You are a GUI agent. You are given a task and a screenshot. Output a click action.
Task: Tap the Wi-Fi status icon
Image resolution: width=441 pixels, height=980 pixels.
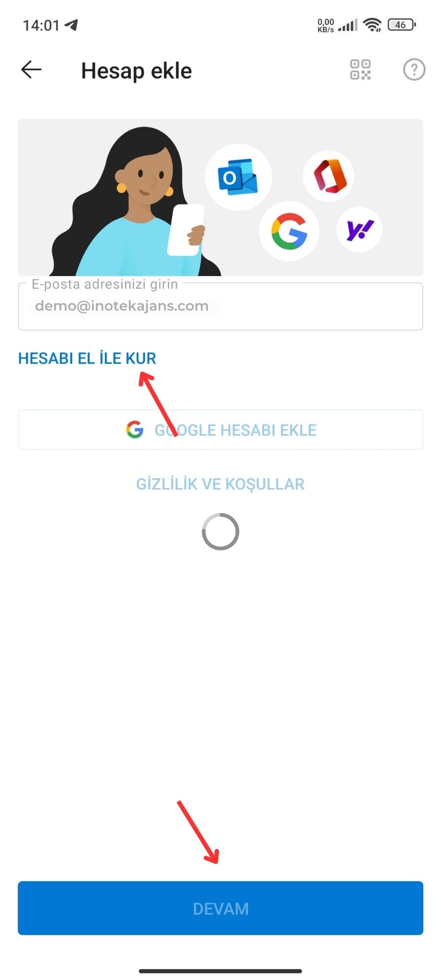coord(372,24)
